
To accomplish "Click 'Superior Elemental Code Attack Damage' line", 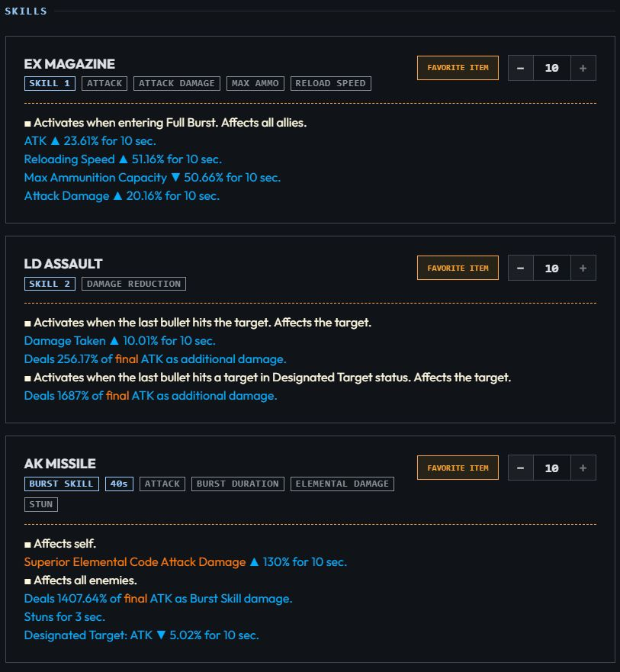I will point(185,562).
